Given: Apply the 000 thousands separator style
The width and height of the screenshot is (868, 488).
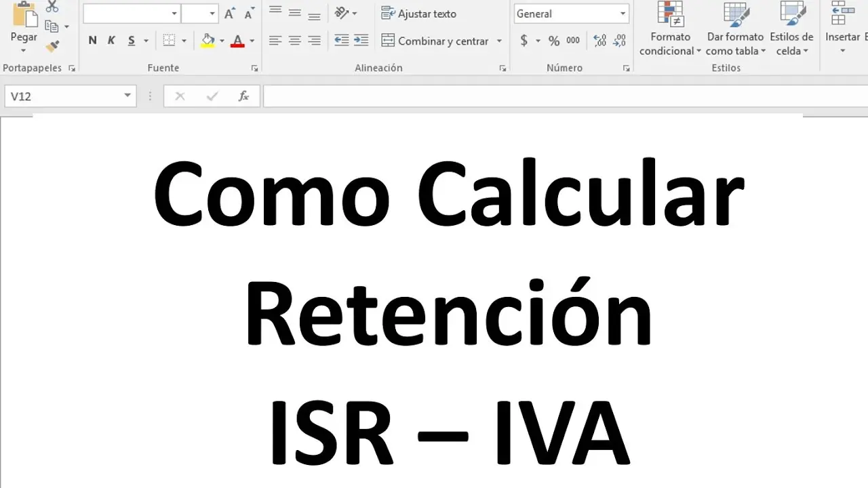Looking at the screenshot, I should pos(573,41).
